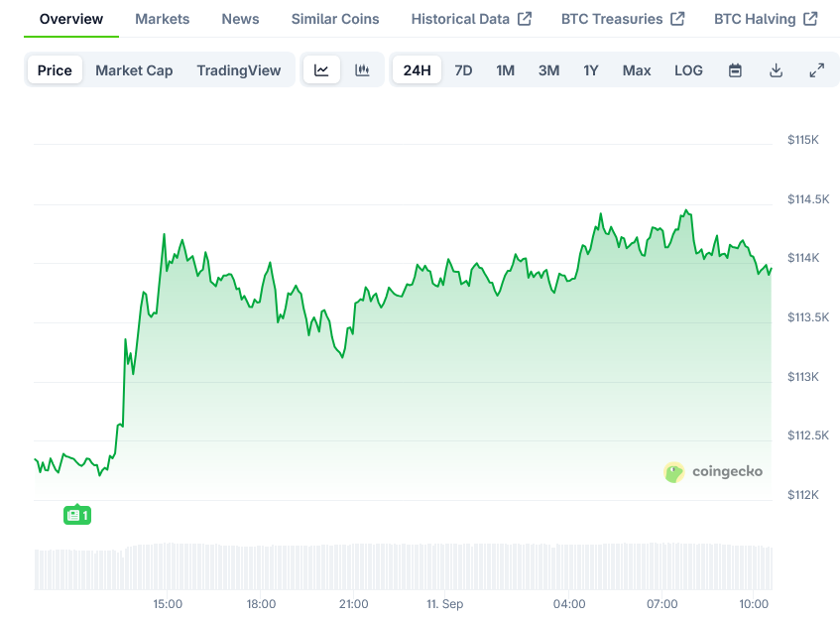
Task: Select Market Cap chart mode
Action: click(x=134, y=70)
